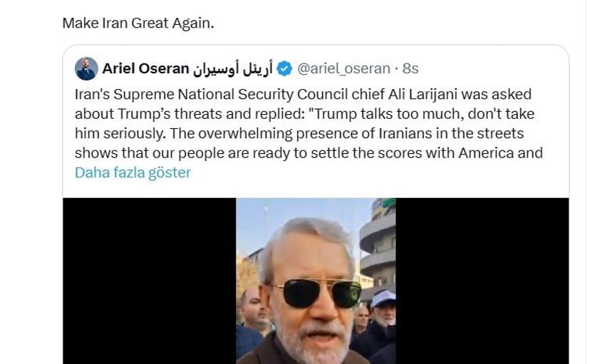
Task: Open the Ariel Oseran display name
Action: pos(145,68)
